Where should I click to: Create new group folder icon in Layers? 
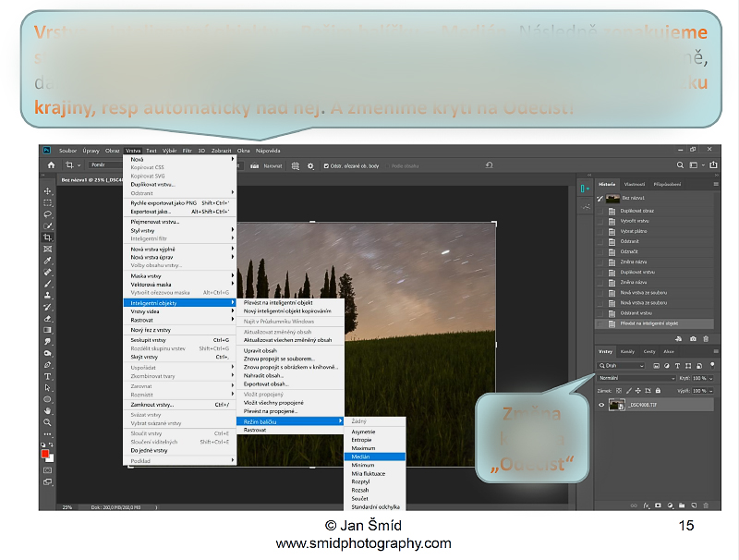click(682, 505)
